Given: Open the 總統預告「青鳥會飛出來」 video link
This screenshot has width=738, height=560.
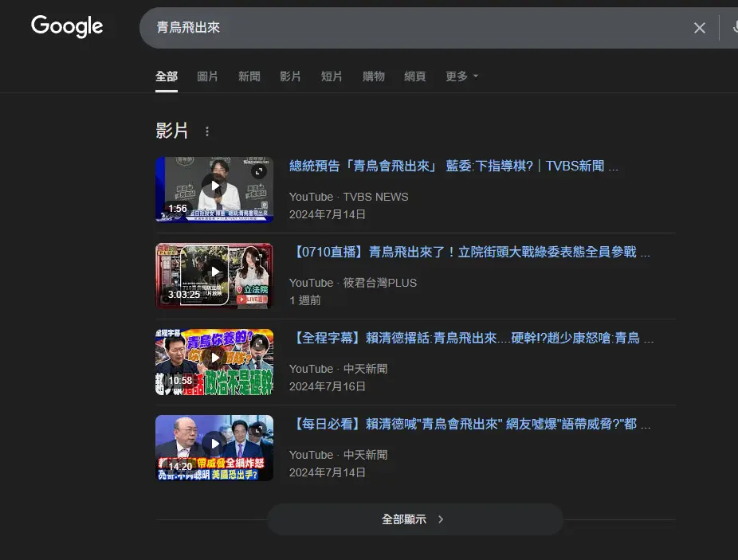Looking at the screenshot, I should tap(453, 166).
